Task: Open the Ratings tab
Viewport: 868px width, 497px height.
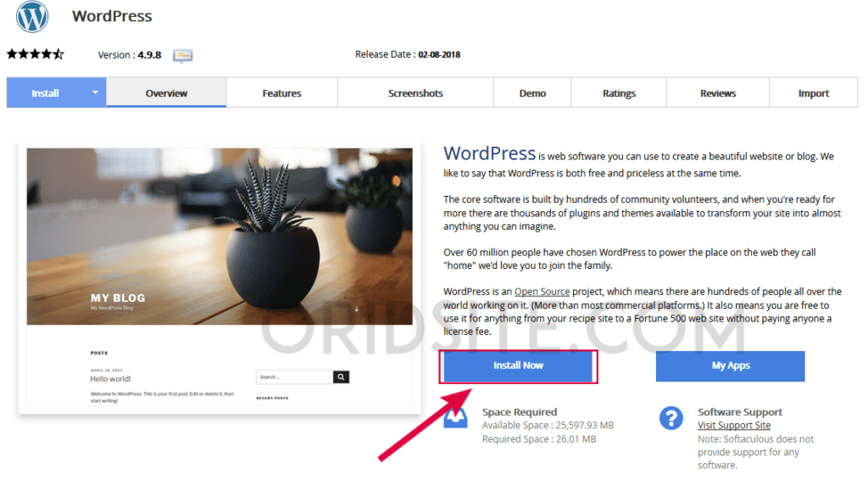Action: click(619, 93)
